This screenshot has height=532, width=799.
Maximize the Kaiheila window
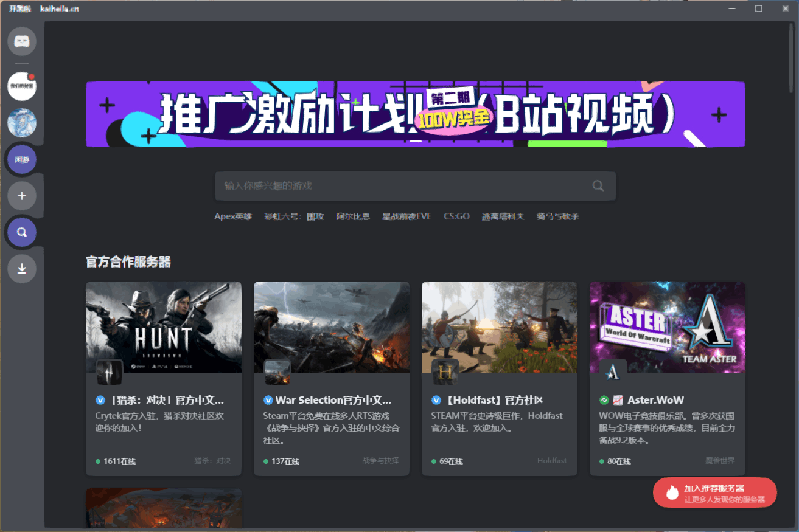(x=759, y=9)
